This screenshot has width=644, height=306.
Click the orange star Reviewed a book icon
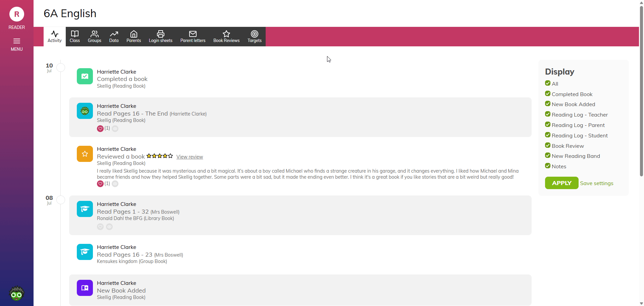pyautogui.click(x=85, y=154)
